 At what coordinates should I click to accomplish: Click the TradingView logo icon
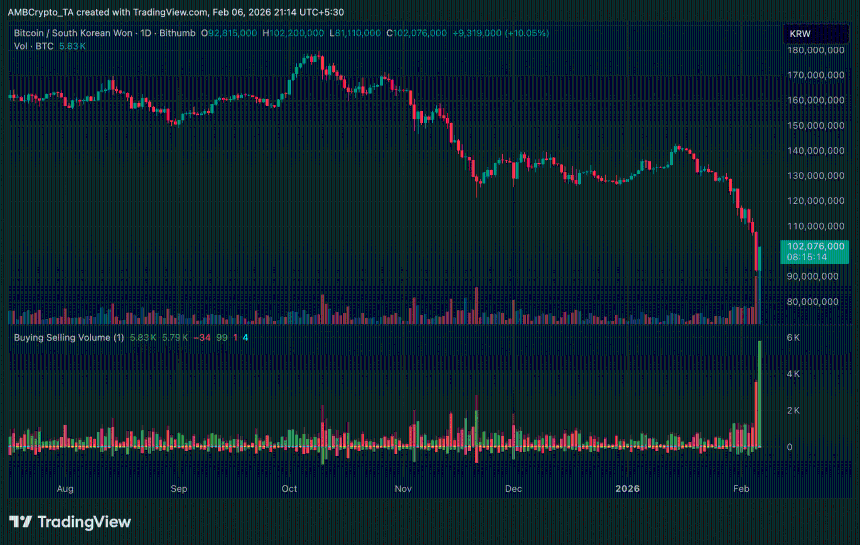pos(19,522)
